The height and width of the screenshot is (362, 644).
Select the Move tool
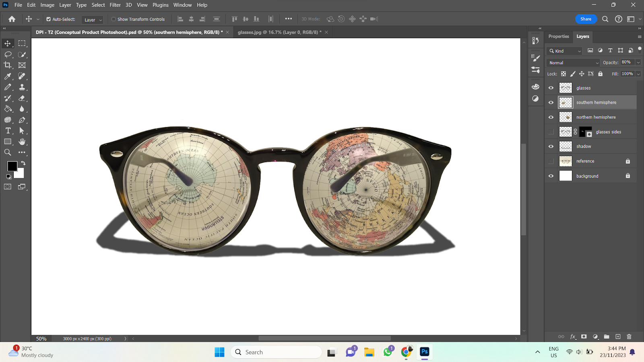pyautogui.click(x=8, y=43)
